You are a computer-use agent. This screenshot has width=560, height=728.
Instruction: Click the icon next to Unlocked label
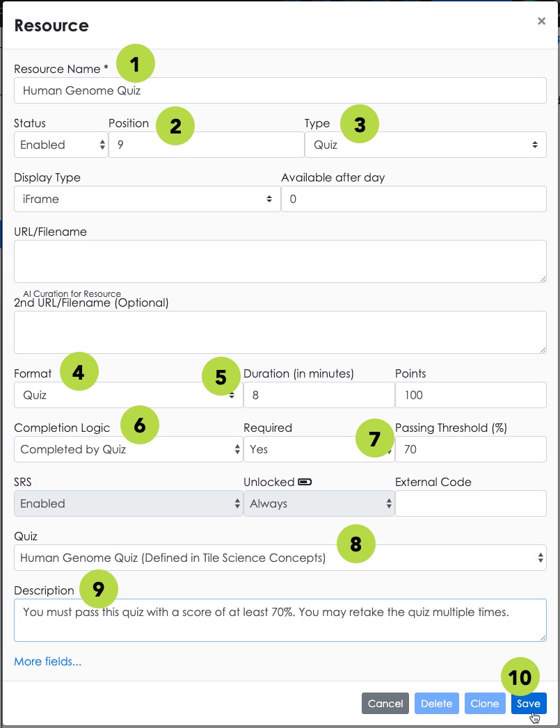pyautogui.click(x=305, y=482)
